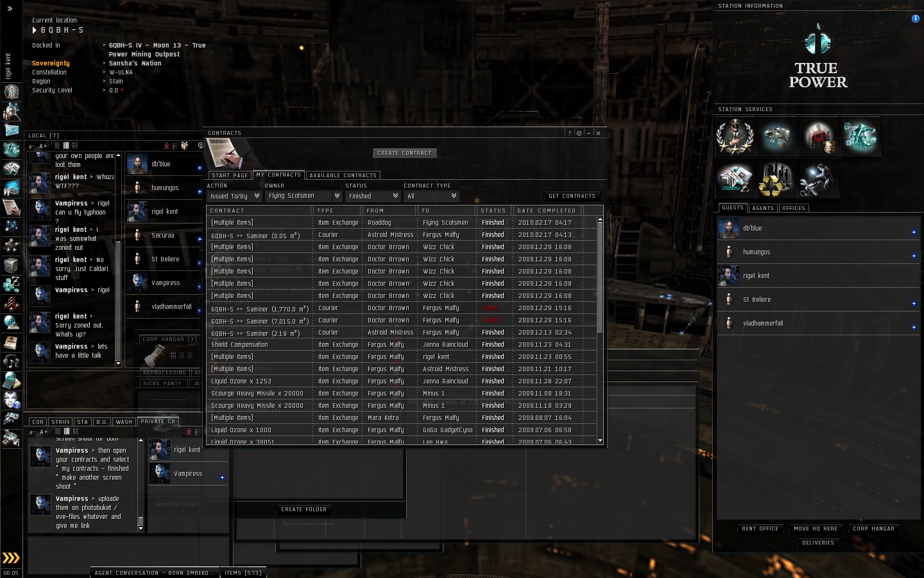Select second message display mode in Local chat
Screen dimensions: 924x578
coord(66,146)
